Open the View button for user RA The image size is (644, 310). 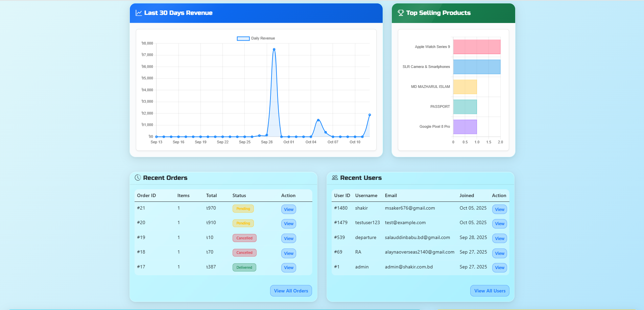500,253
